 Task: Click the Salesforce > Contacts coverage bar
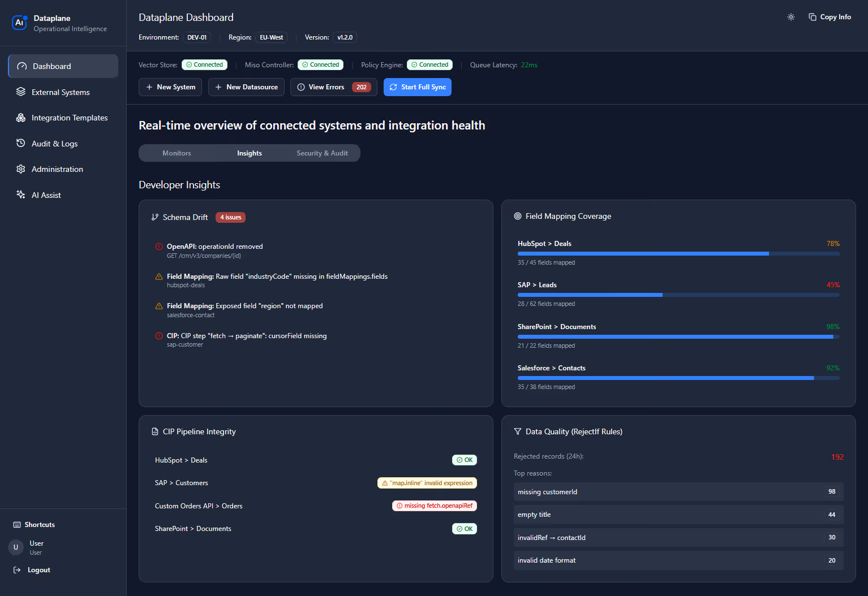[x=678, y=378]
